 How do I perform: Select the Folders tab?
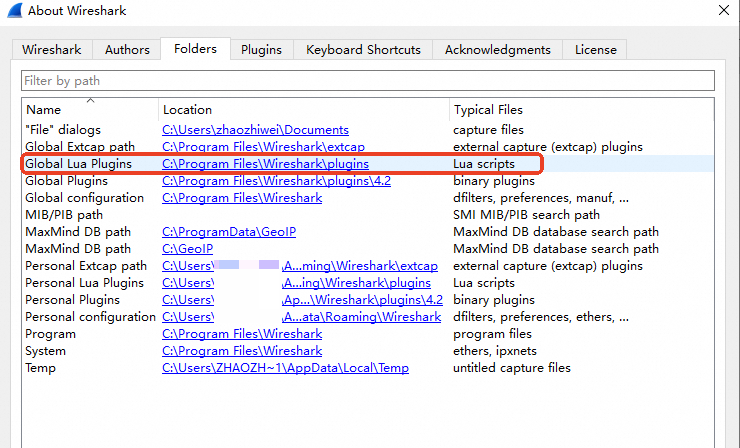click(195, 49)
